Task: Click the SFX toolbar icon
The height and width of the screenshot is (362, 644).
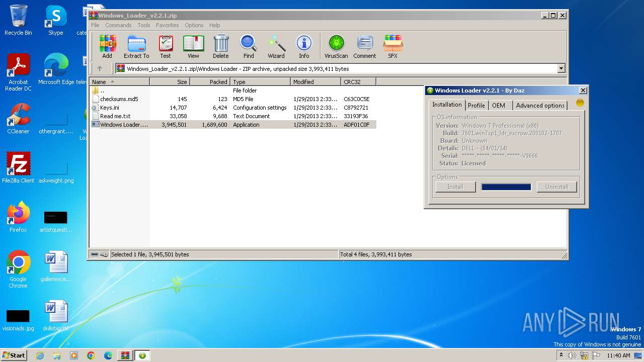Action: (393, 47)
